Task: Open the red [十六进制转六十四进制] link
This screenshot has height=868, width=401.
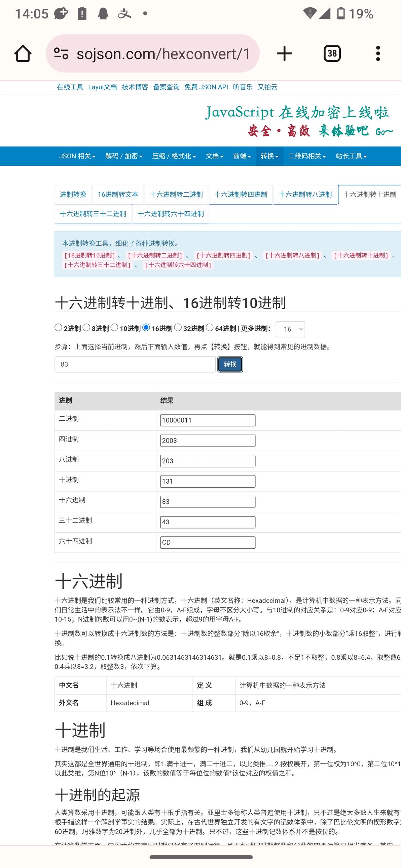Action: click(x=178, y=265)
